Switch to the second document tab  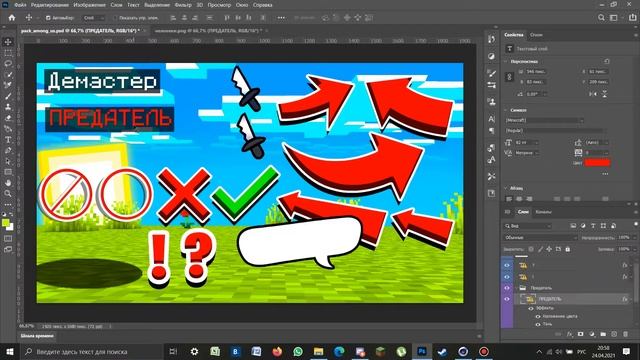tap(209, 31)
